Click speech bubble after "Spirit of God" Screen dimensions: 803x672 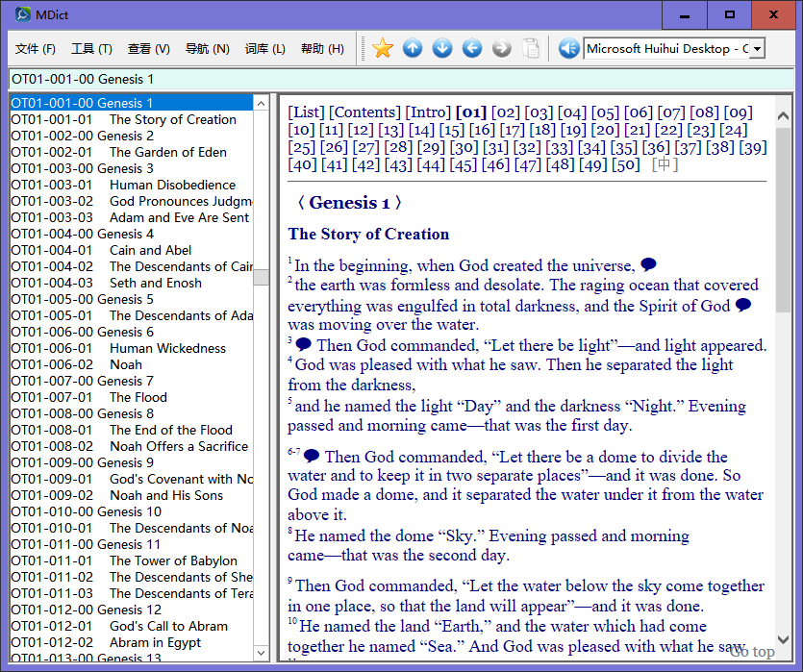click(743, 305)
